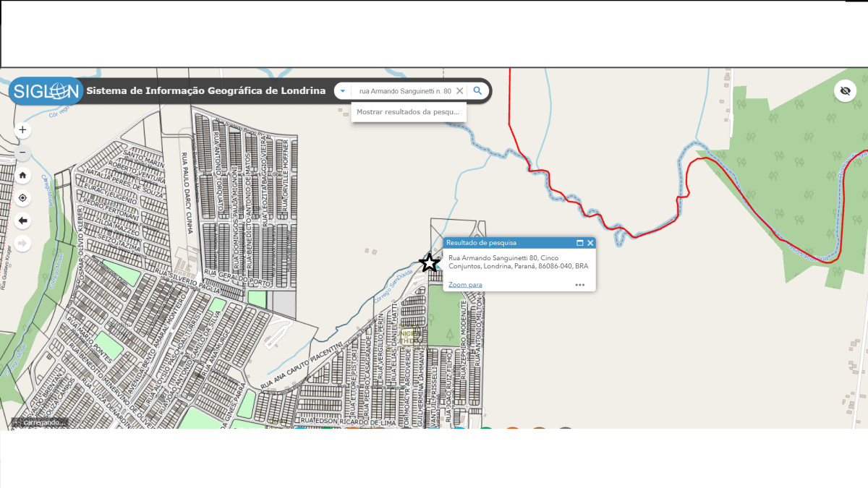868x488 pixels.
Task: Click the 'Resultado de pesquisa' popup title
Action: tap(481, 243)
